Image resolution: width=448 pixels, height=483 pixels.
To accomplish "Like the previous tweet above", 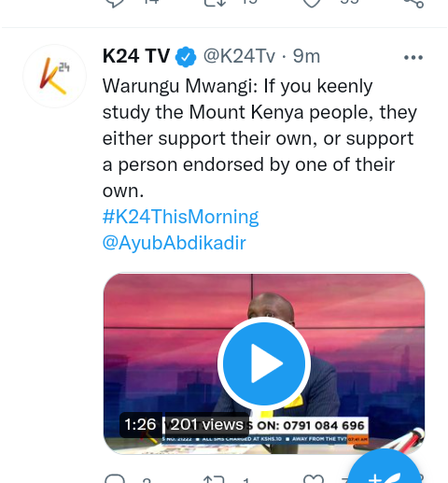I will tap(312, 3).
